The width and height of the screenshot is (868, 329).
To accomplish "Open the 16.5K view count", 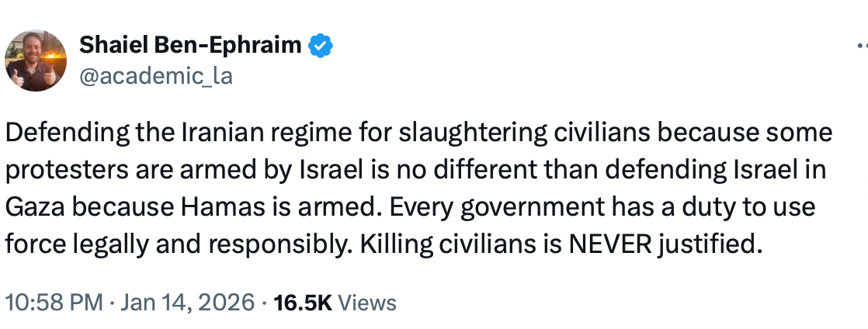I will (x=304, y=302).
